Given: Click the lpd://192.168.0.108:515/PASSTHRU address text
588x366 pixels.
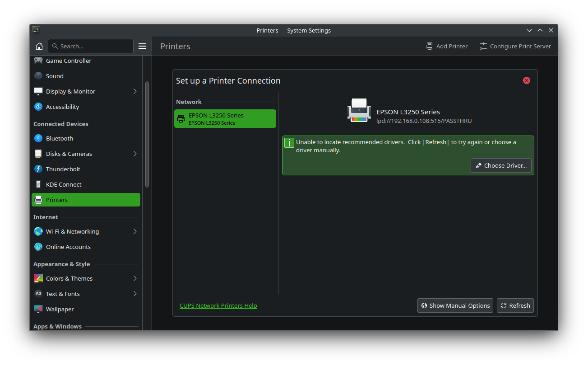Looking at the screenshot, I should point(424,121).
